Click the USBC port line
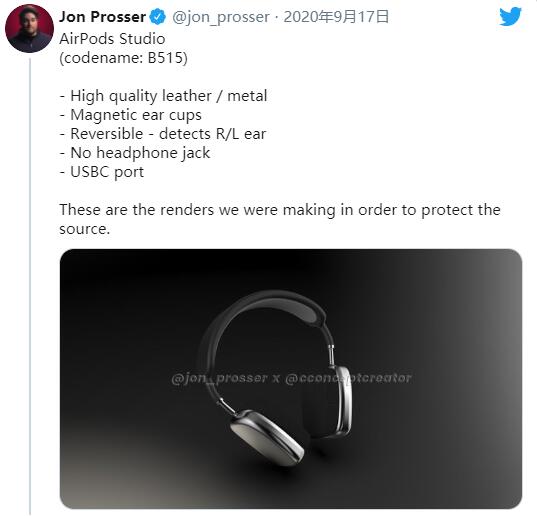This screenshot has height=516, width=537. 102,172
